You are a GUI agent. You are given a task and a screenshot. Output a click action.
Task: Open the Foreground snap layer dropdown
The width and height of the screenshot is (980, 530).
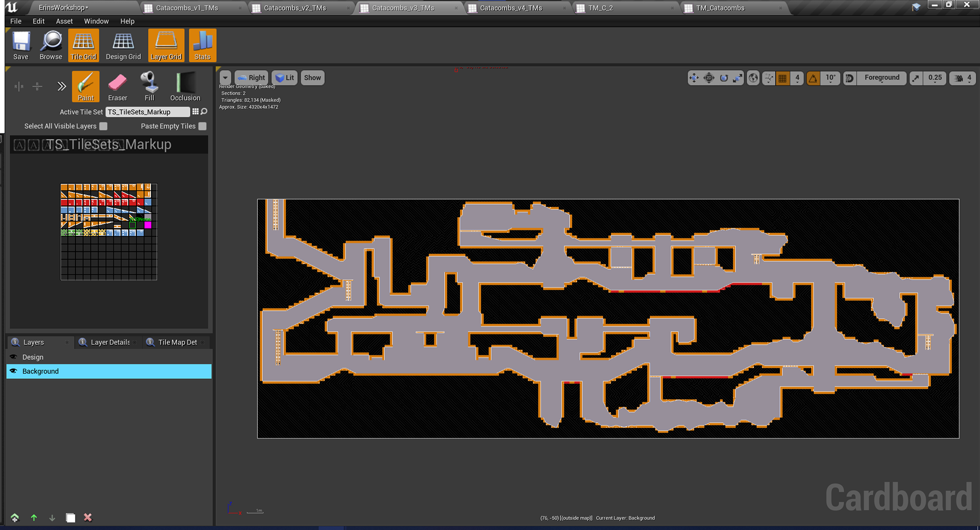click(882, 78)
